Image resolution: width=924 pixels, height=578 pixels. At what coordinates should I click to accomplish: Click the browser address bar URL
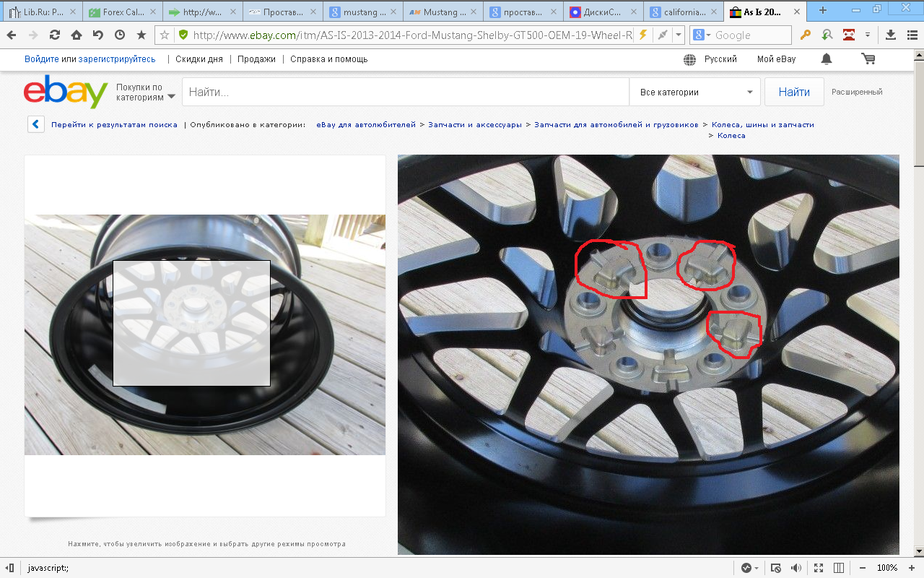click(412, 35)
